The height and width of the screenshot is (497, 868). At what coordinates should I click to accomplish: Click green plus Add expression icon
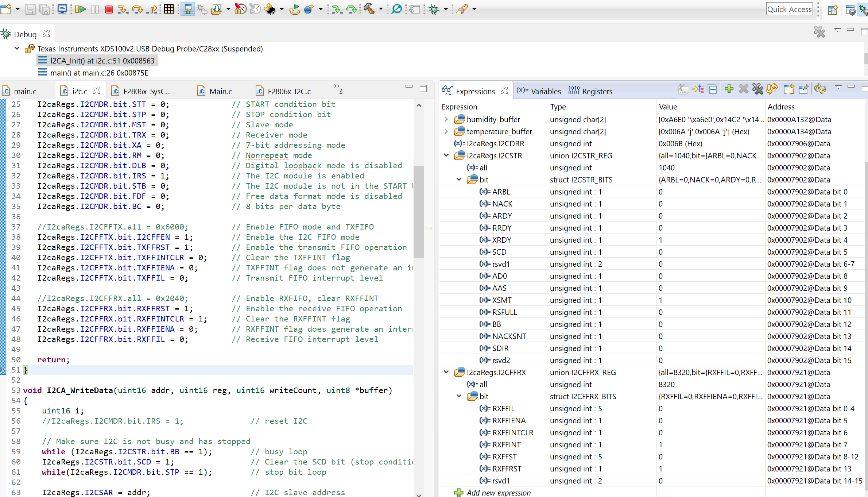729,89
